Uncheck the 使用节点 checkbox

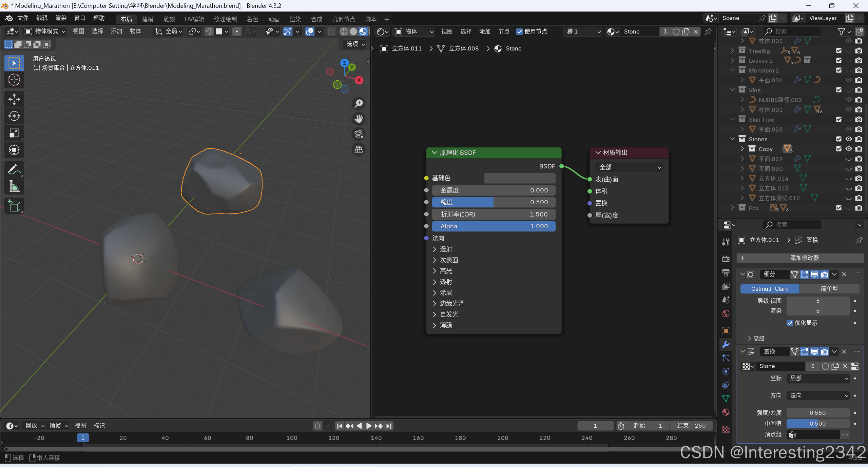(x=519, y=32)
